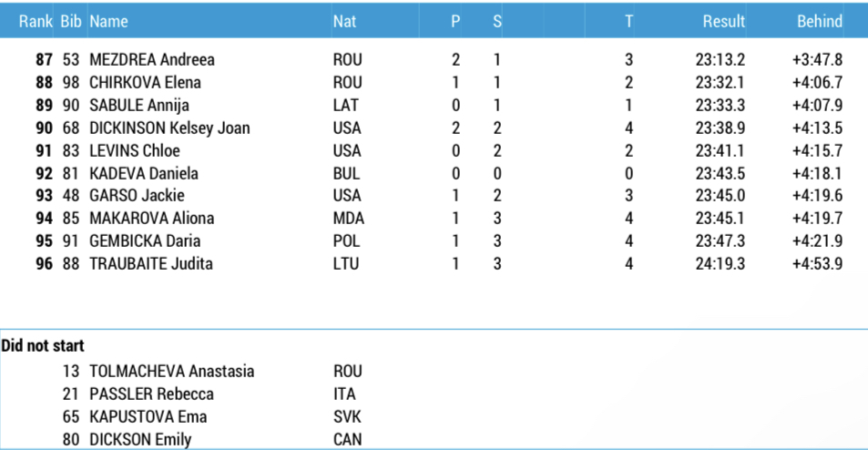Click the Nat column header
The width and height of the screenshot is (868, 450).
pyautogui.click(x=344, y=21)
